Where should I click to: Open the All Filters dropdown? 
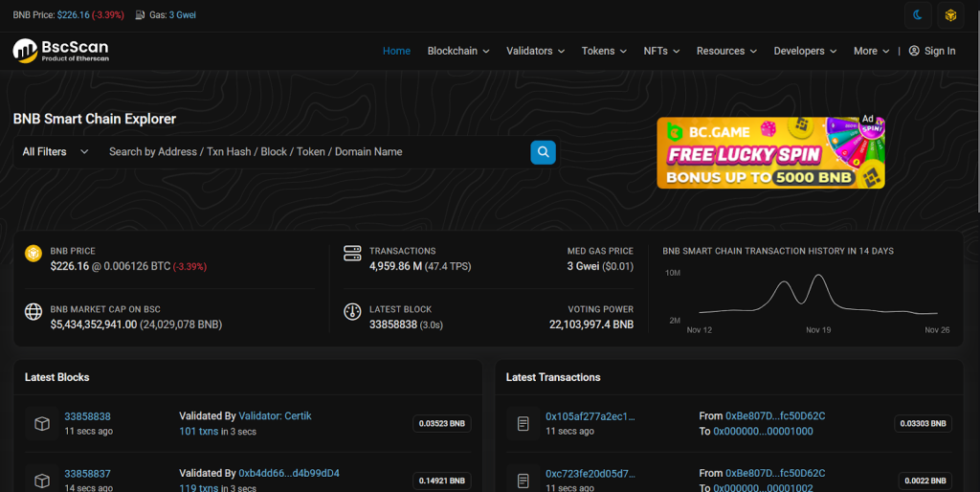pyautogui.click(x=56, y=151)
